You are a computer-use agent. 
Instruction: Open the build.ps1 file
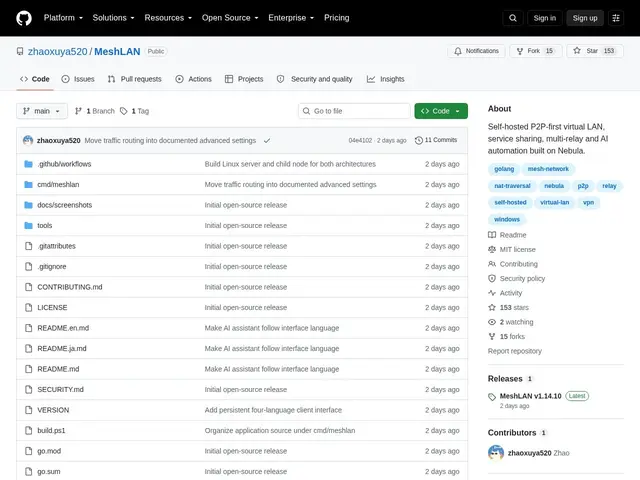[51, 431]
